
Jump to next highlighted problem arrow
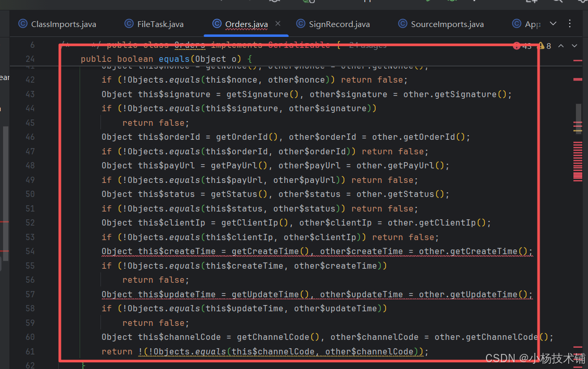[574, 46]
